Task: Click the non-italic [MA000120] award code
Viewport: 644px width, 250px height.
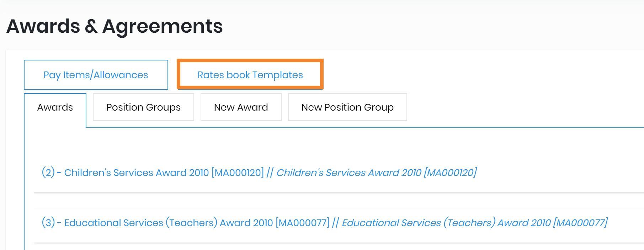Action: pyautogui.click(x=238, y=173)
